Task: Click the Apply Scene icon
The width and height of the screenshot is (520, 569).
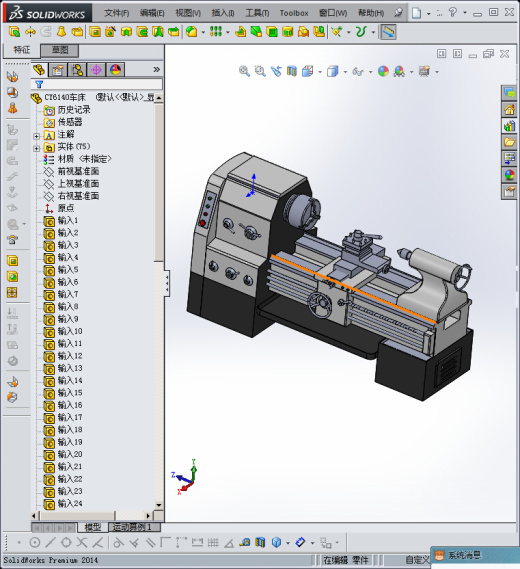Action: 399,71
